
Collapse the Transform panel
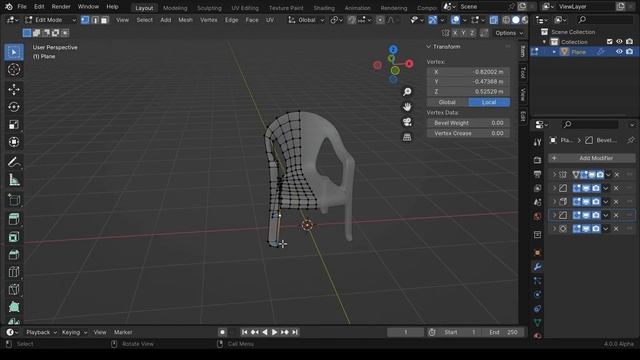coord(429,47)
